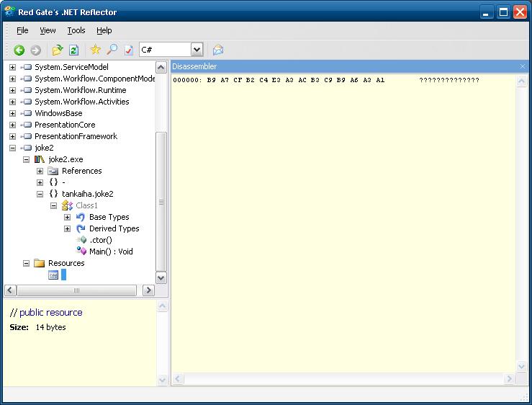
Task: Collapse the Resources folder node
Action: pyautogui.click(x=26, y=263)
